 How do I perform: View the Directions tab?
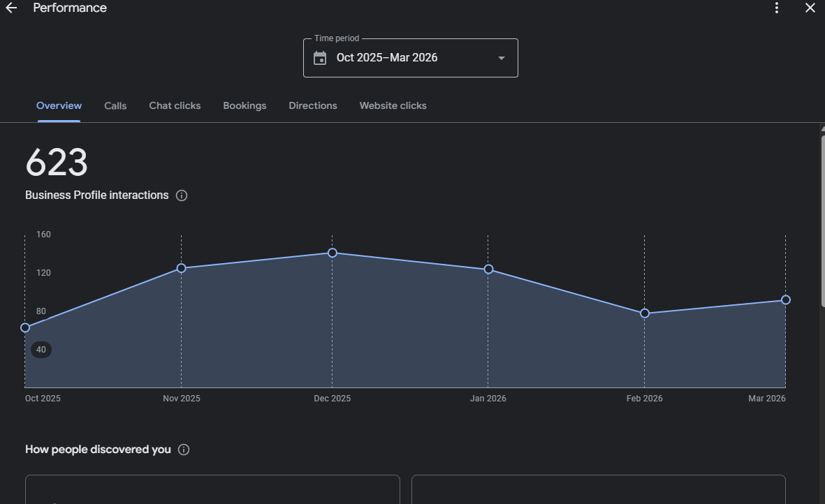tap(313, 106)
